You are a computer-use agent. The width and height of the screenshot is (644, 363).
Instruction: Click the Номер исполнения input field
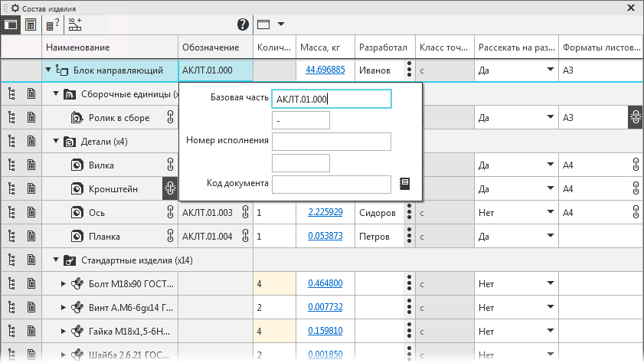[331, 142]
